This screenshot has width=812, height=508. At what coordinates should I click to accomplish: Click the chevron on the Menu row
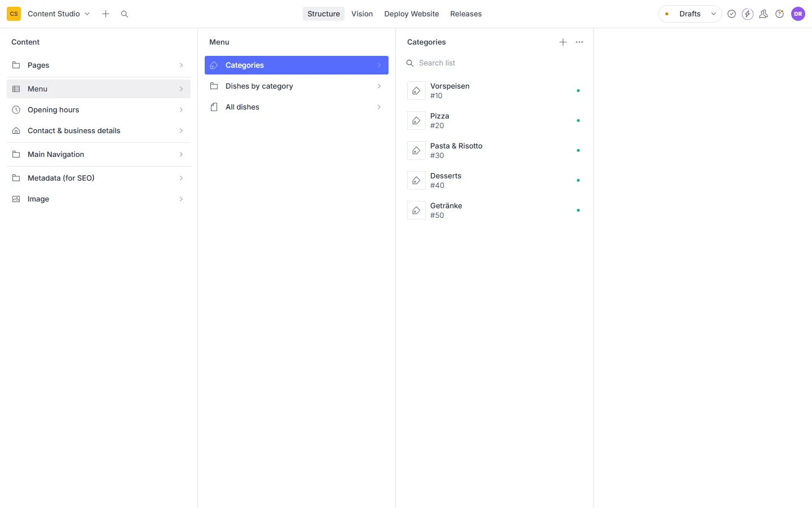point(181,89)
